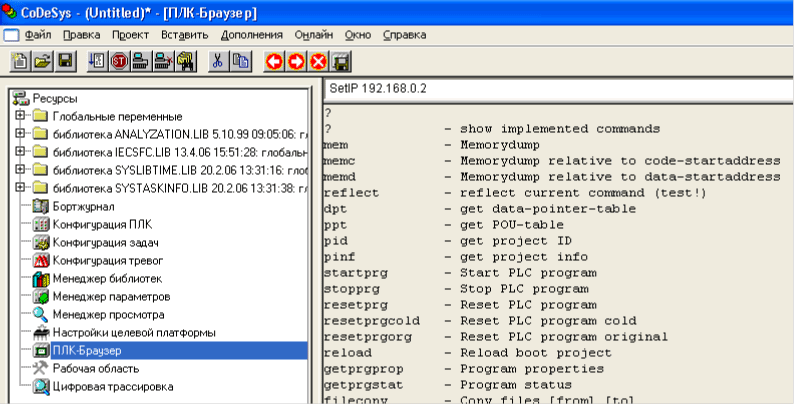Viewport: 794px width, 404px height.
Task: Open the Дополнения menu
Action: [x=252, y=35]
